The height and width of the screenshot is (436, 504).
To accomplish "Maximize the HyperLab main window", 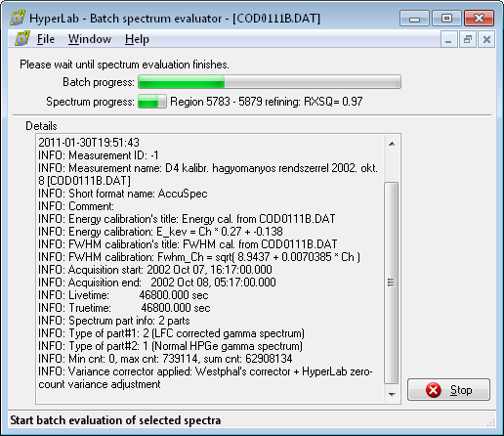I will tap(446, 19).
